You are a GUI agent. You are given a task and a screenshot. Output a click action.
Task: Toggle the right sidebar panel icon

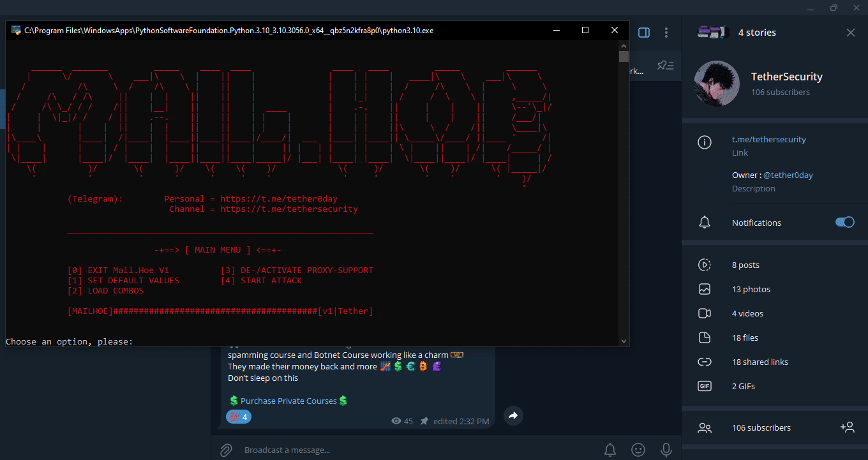644,33
